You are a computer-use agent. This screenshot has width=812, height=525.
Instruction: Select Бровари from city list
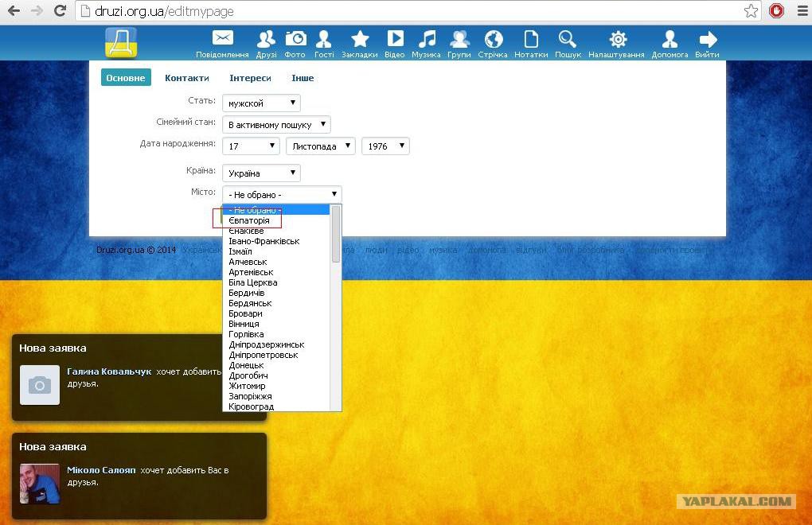pos(276,313)
